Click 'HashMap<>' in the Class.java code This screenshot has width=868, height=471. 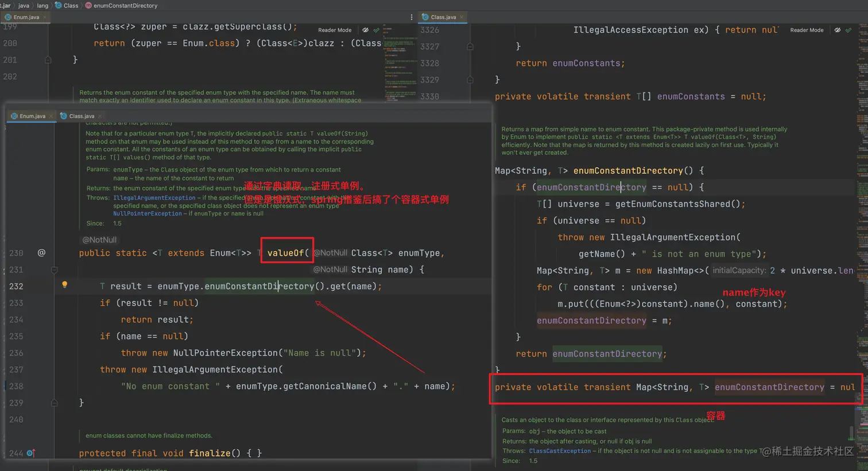pyautogui.click(x=673, y=270)
